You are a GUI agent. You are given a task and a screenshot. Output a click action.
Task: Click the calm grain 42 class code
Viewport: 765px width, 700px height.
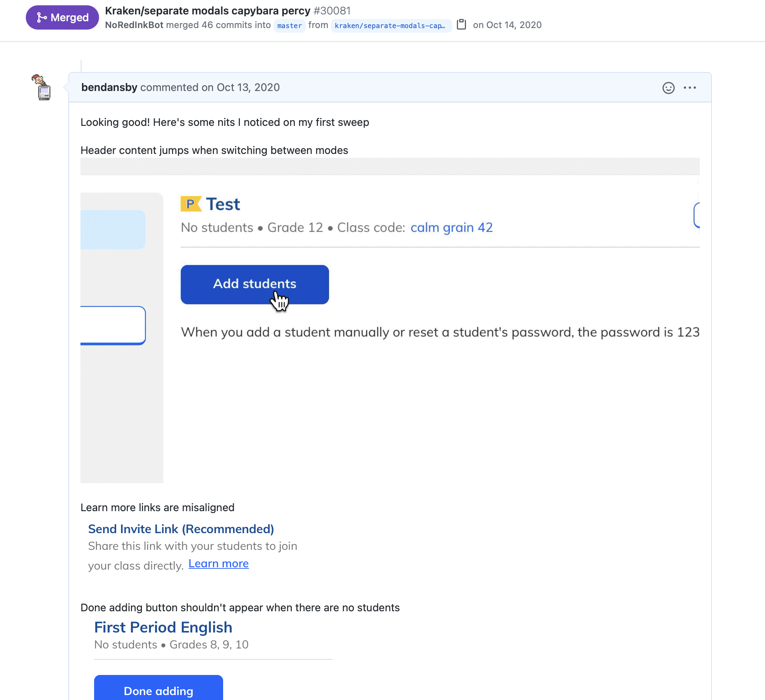(x=451, y=228)
